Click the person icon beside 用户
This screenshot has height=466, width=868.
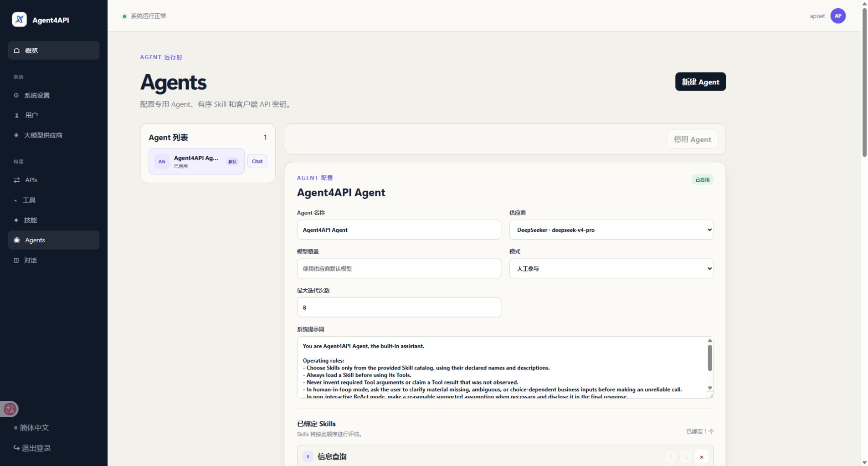(16, 116)
